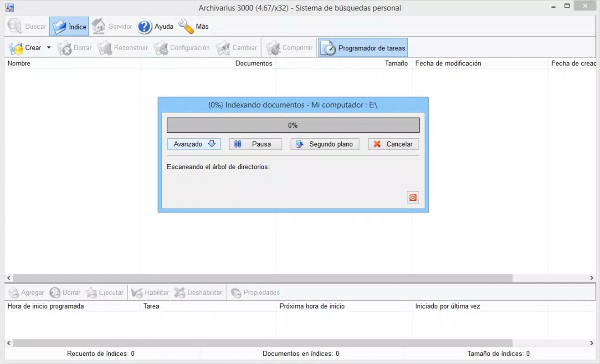The height and width of the screenshot is (364, 600).
Task: Click the Reconstruir index icon
Action: coord(105,48)
